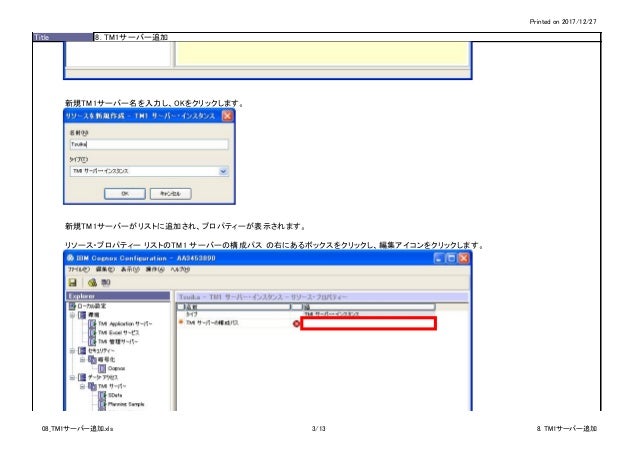Collapse the 暗号化 tree node

tap(82, 359)
